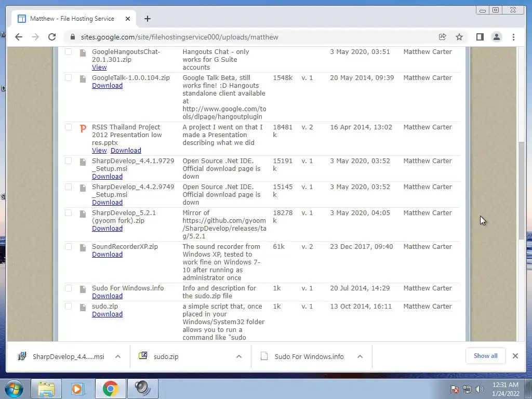Select the RSIS Thailand Project checkbox
Viewport: 532px width, 399px height.
point(68,127)
